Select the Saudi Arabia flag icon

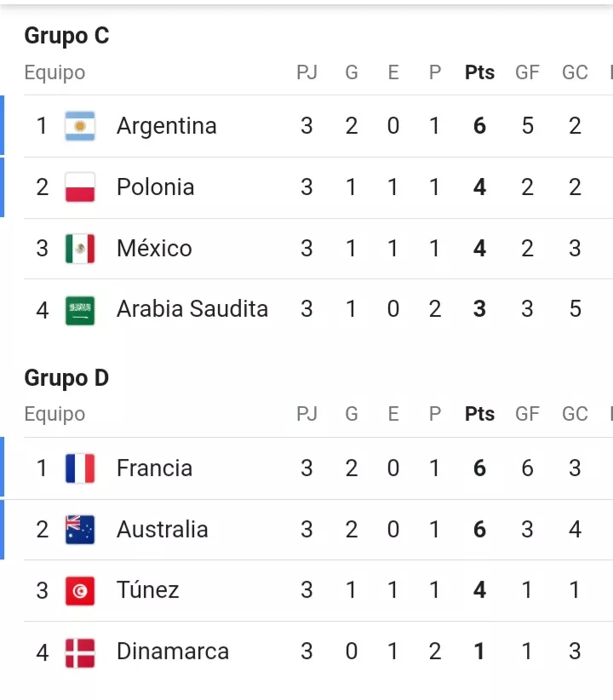[80, 309]
